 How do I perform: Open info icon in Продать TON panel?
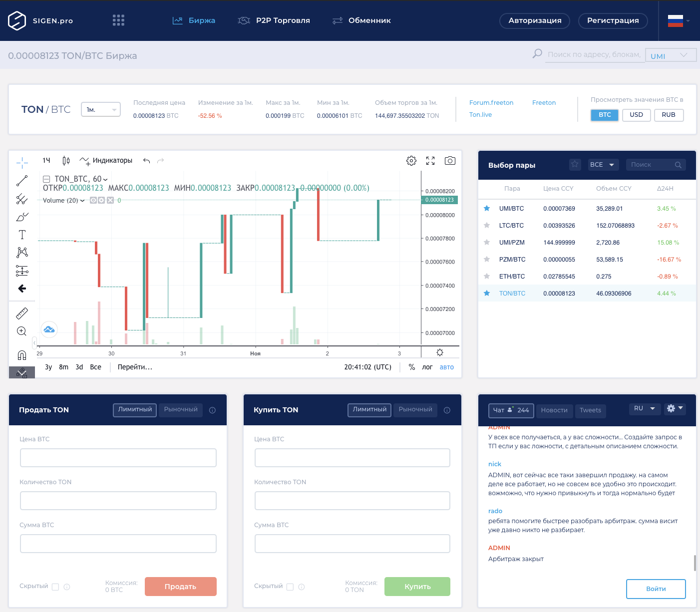[212, 410]
